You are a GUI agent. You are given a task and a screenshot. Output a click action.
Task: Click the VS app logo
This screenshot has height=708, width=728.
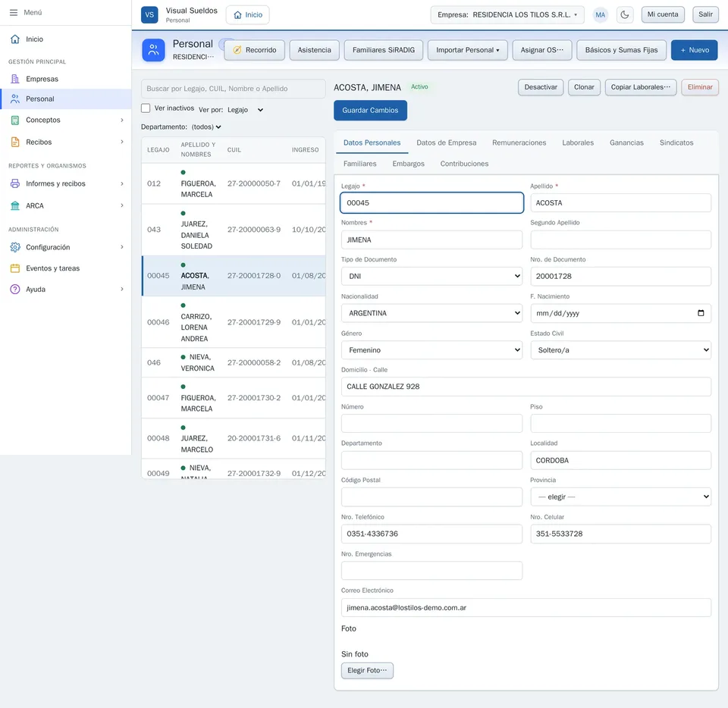click(149, 15)
